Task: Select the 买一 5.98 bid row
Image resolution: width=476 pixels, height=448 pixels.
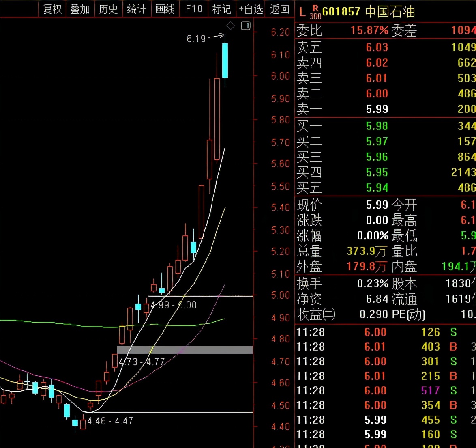Action: click(x=386, y=126)
